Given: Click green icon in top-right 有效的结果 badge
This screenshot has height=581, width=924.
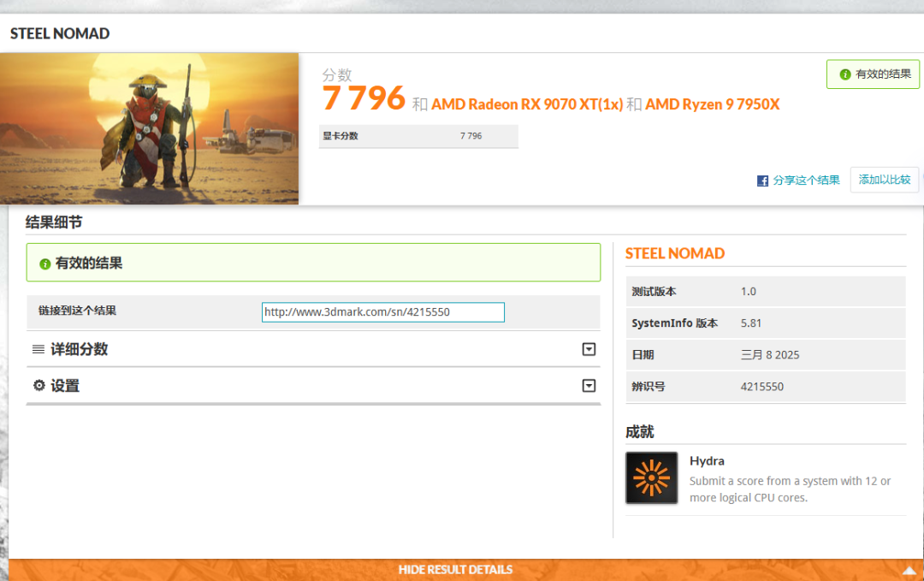Looking at the screenshot, I should 845,74.
